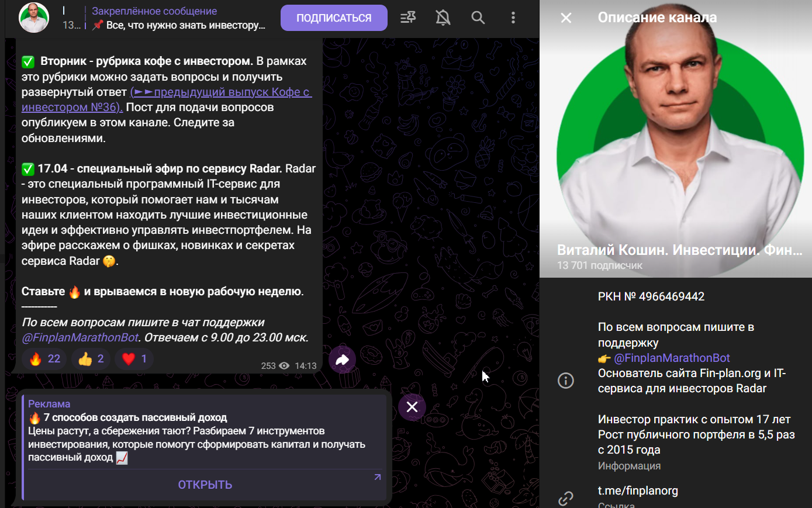This screenshot has width=812, height=508.
Task: Dismiss the sponsored message with X
Action: [412, 407]
